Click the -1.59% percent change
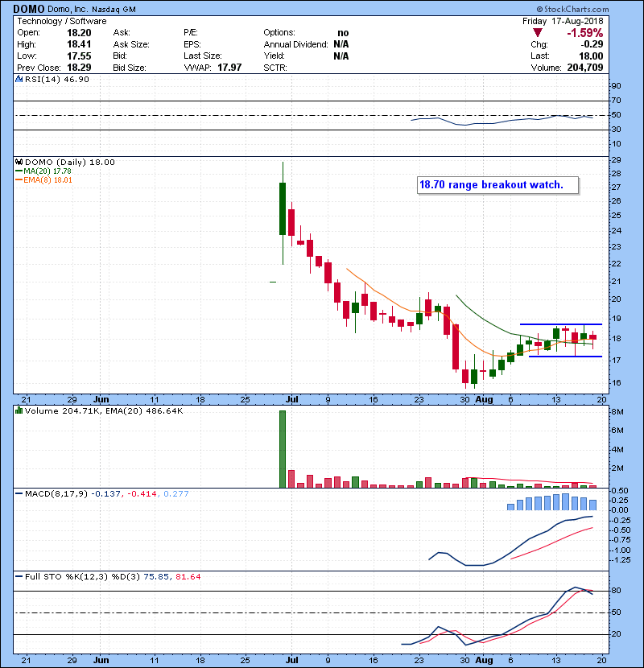 pyautogui.click(x=584, y=33)
